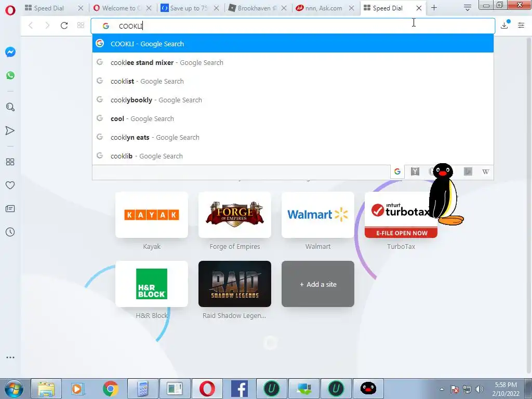Click the Pingu penguin desktop character

pos(445,194)
